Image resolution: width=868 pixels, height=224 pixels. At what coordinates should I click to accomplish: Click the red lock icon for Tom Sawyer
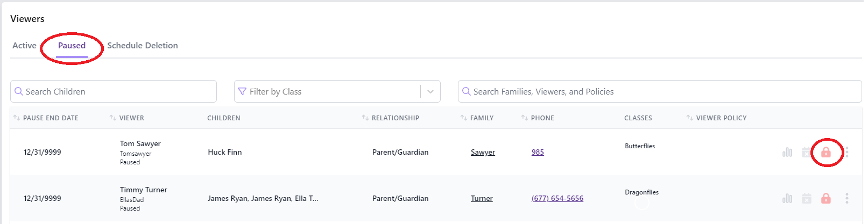tap(825, 152)
